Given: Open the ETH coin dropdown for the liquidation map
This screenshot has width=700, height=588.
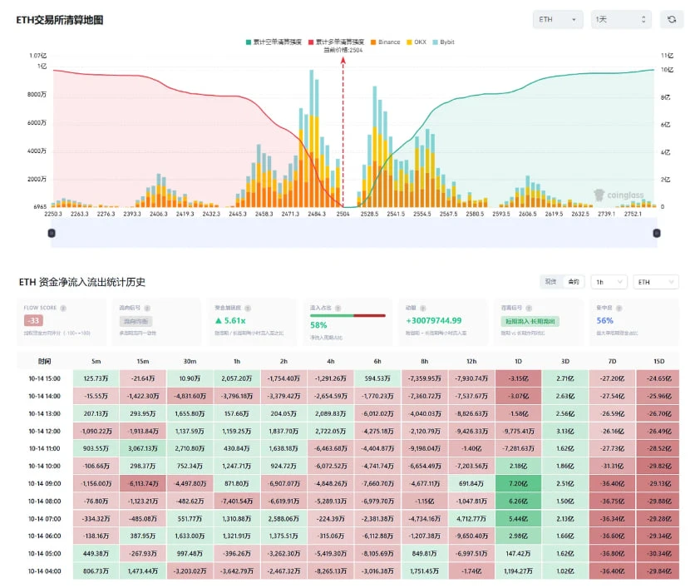Looking at the screenshot, I should (558, 19).
